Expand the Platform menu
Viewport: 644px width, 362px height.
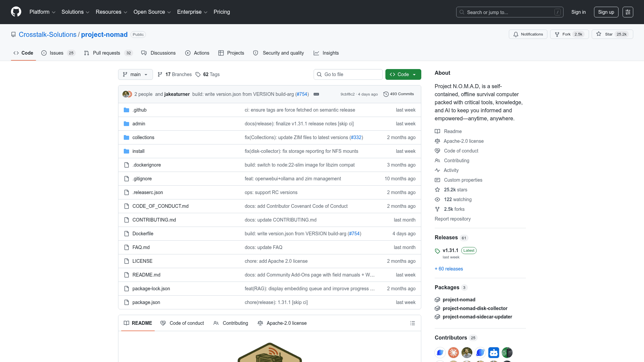(x=42, y=12)
